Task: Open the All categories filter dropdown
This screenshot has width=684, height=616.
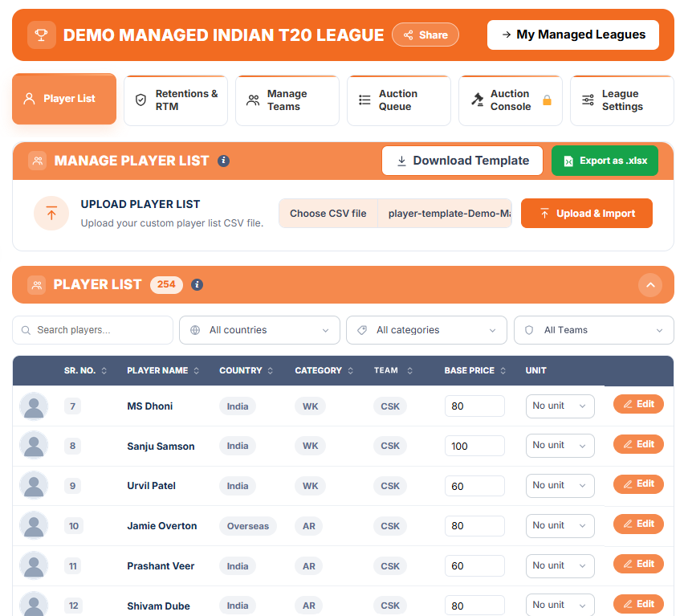Action: pos(426,330)
